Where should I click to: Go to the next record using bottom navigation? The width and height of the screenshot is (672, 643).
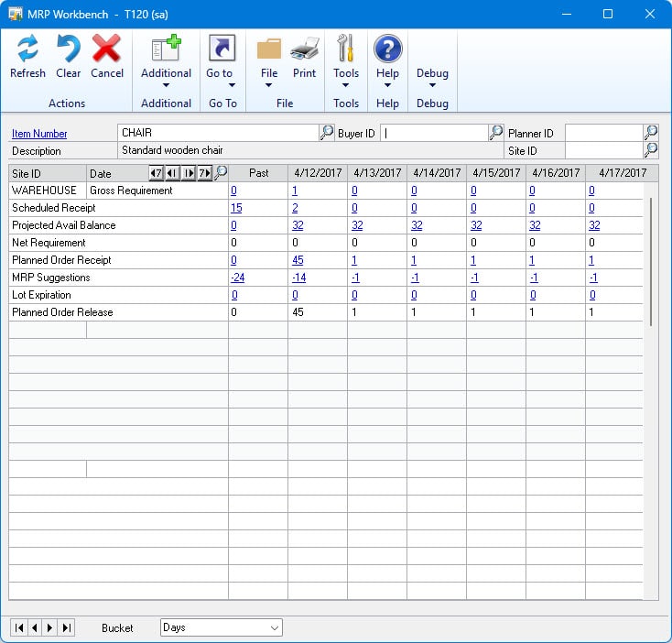point(50,627)
